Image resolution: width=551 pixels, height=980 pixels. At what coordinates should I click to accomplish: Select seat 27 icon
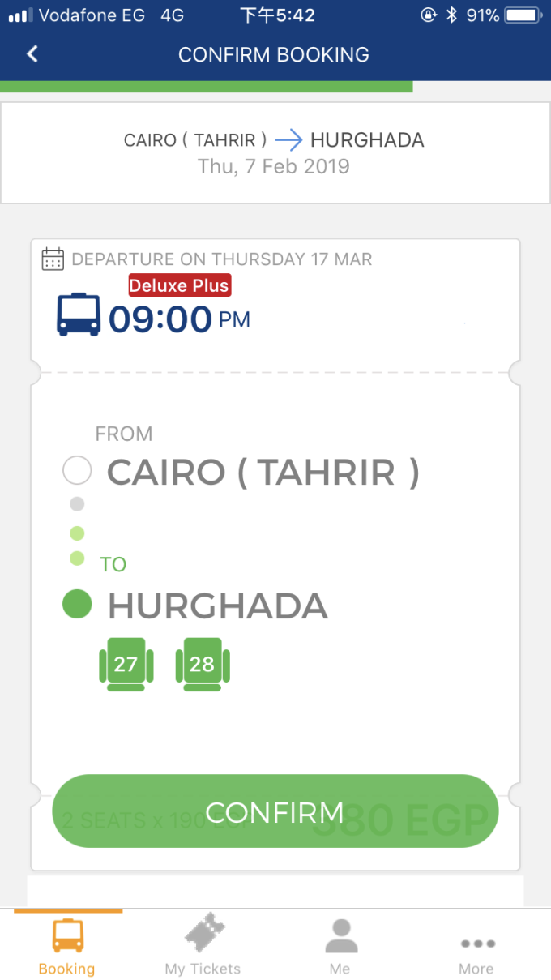click(x=126, y=665)
